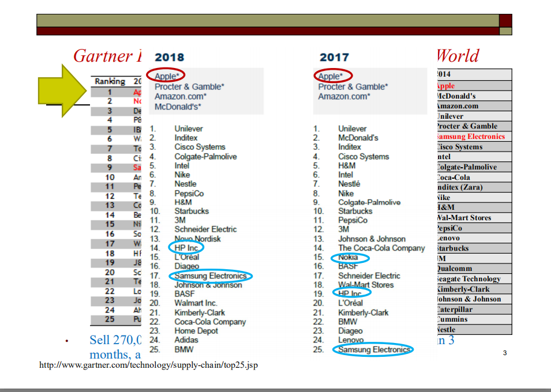
Task: Click "McDonald's" at rank 2 in 2017
Action: click(358, 138)
